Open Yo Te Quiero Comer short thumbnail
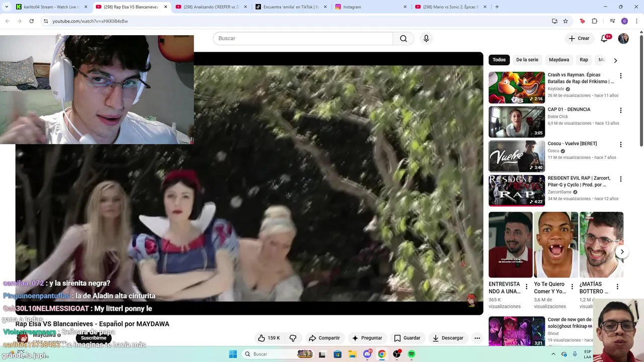 point(556,245)
